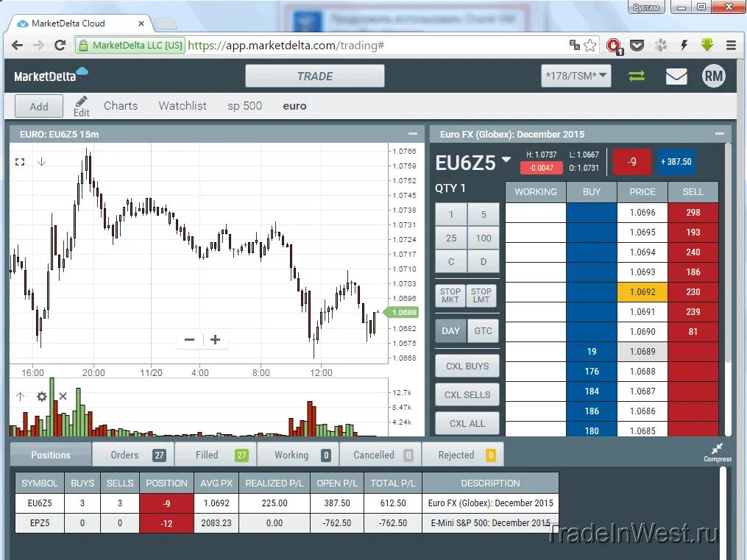The width and height of the screenshot is (747, 560).
Task: Click the browser forward arrow
Action: [x=38, y=45]
